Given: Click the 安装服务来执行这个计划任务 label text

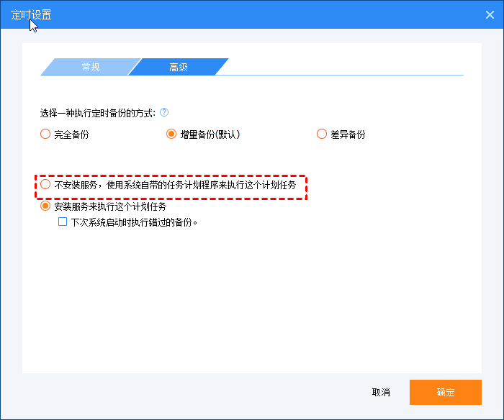Looking at the screenshot, I should [x=110, y=207].
